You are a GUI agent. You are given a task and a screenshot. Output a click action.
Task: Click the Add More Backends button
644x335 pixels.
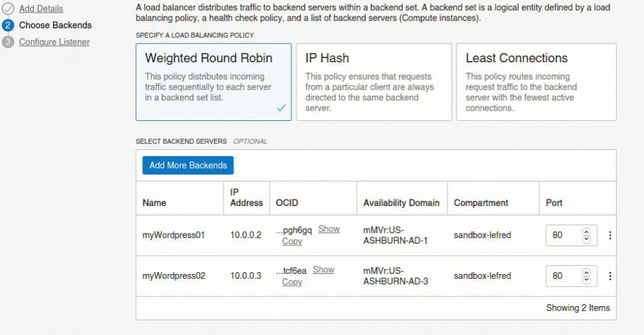click(x=188, y=165)
